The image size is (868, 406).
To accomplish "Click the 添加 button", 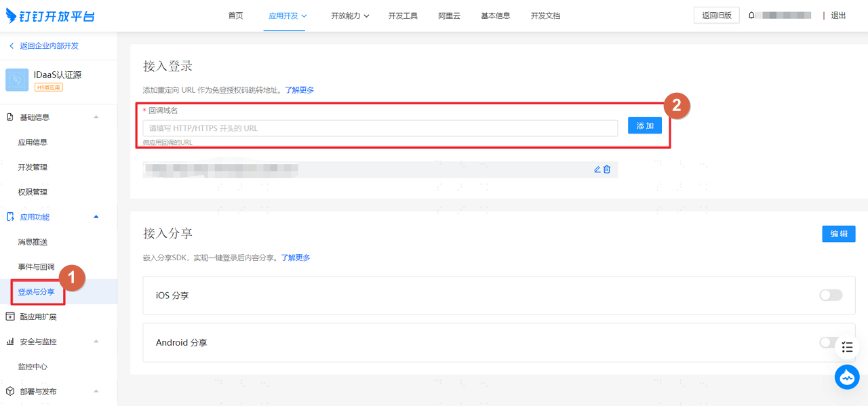I will 644,125.
